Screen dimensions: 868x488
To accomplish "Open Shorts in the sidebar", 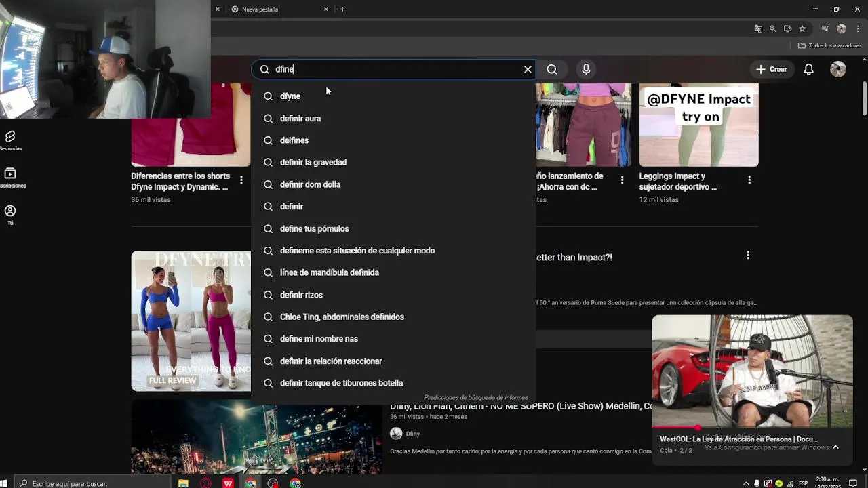I will coord(10,141).
